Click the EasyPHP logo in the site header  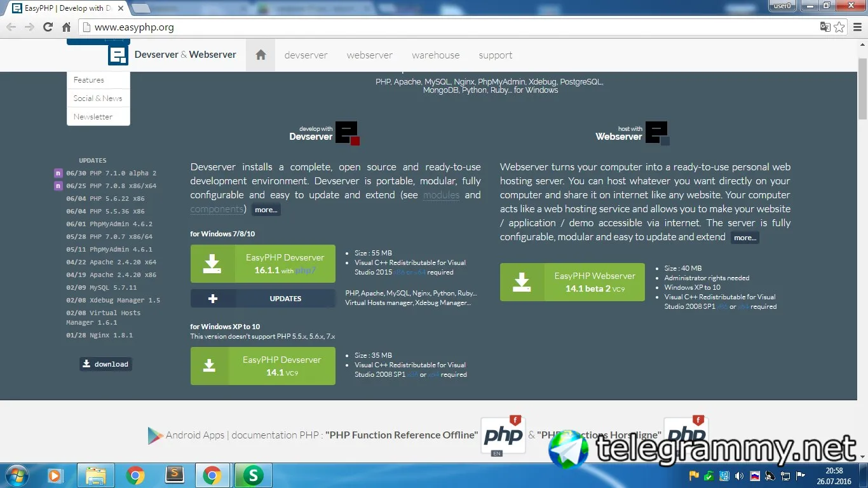pyautogui.click(x=118, y=55)
